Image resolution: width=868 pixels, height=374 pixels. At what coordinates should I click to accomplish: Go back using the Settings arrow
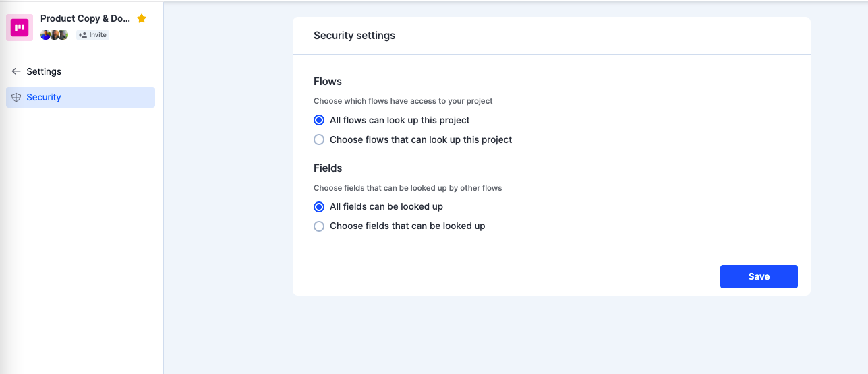[16, 71]
